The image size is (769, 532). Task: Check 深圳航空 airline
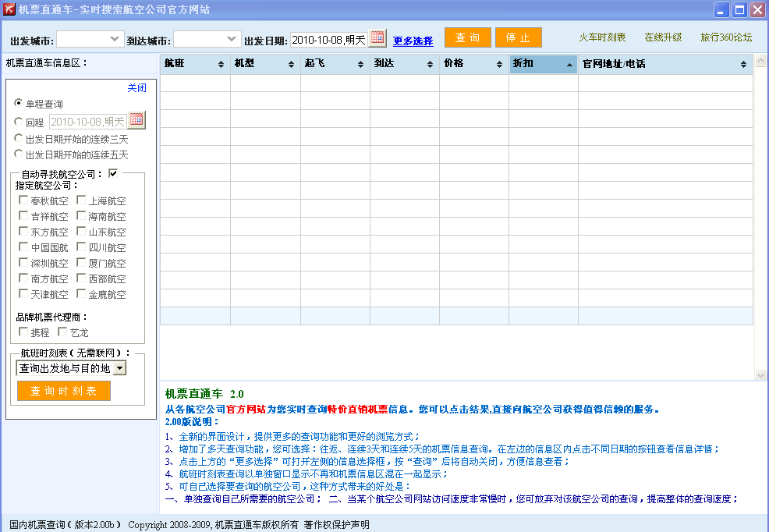click(23, 262)
